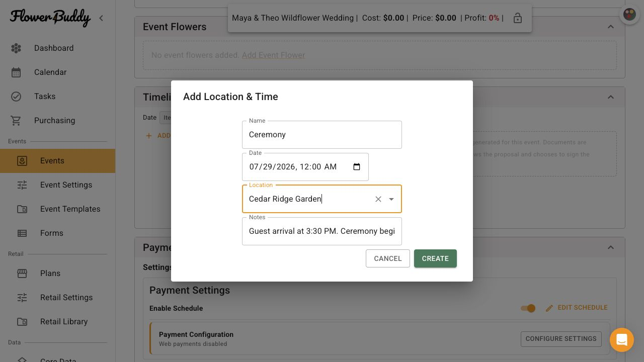
Task: Click the lock icon in event summary bar
Action: (x=517, y=18)
